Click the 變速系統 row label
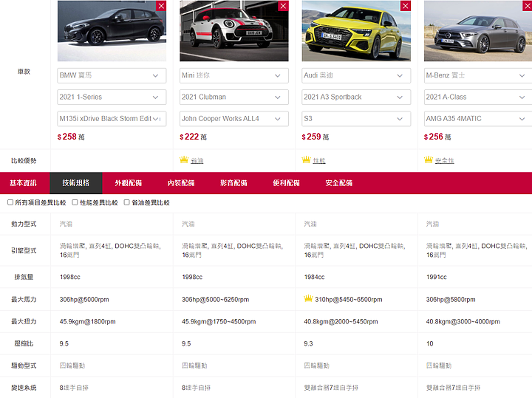 point(24,388)
